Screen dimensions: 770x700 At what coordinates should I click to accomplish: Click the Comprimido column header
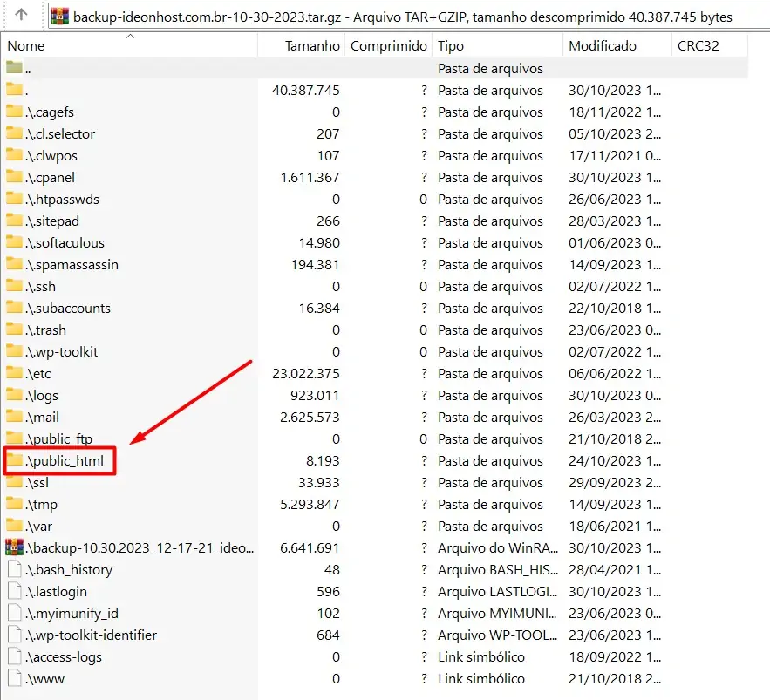(389, 45)
